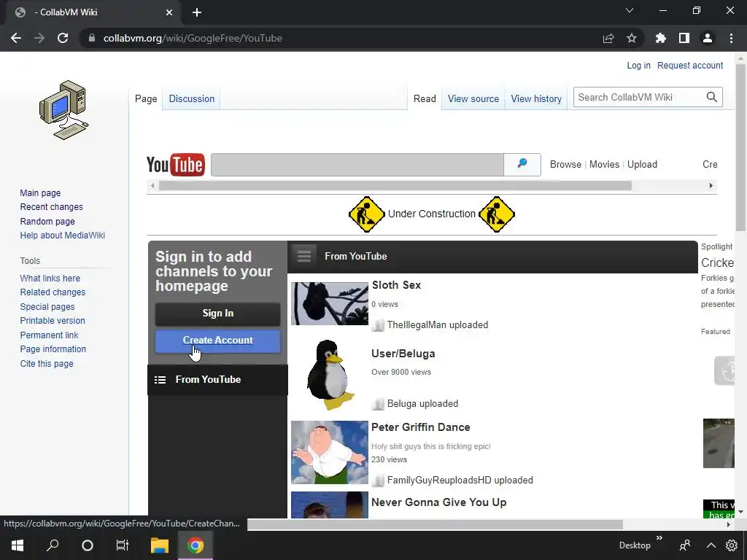Open the share page icon in address bar
The width and height of the screenshot is (747, 560).
click(x=608, y=38)
